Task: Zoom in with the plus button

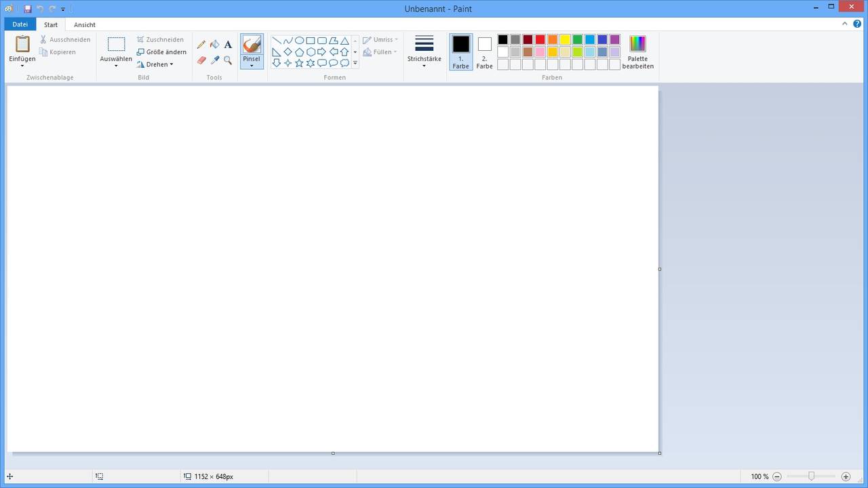Action: click(x=846, y=476)
